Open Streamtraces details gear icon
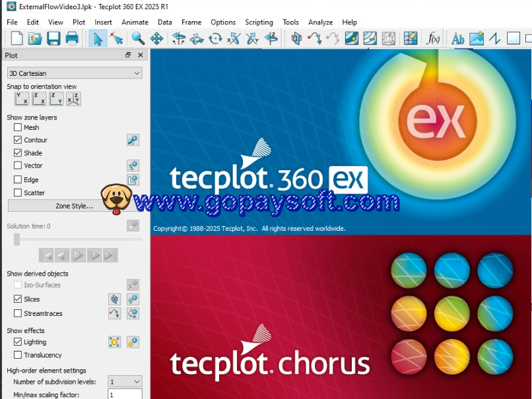Screen dimensions: 532x399 [x=133, y=313]
